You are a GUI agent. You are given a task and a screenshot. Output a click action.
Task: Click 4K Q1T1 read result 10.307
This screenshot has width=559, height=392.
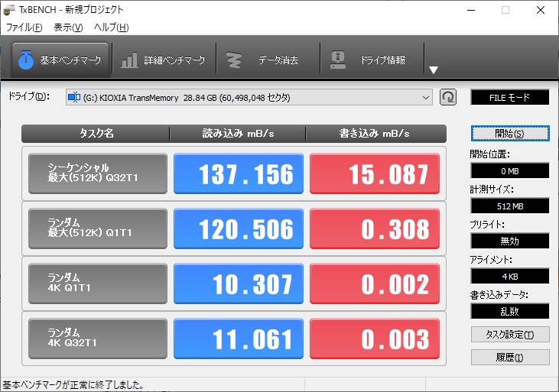(x=239, y=283)
